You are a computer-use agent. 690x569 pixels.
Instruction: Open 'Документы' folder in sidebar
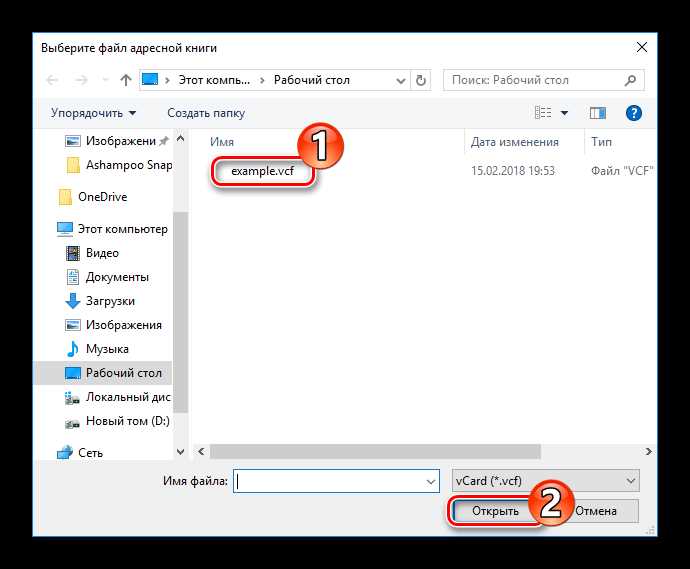pyautogui.click(x=107, y=277)
